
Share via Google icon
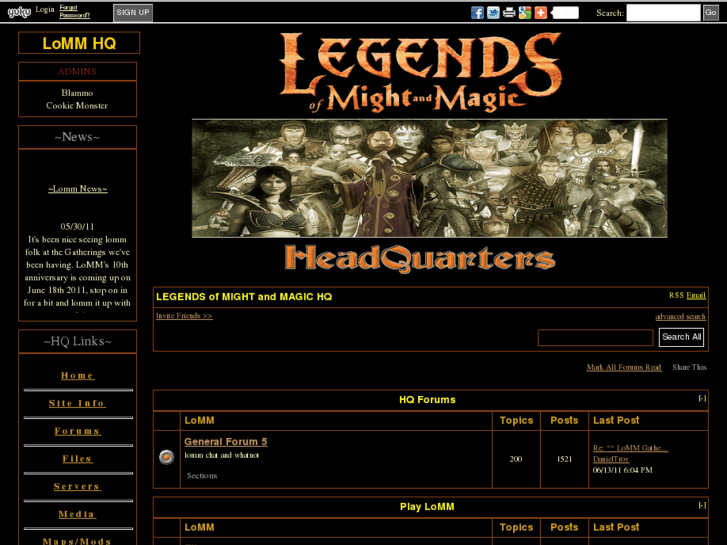pos(524,13)
